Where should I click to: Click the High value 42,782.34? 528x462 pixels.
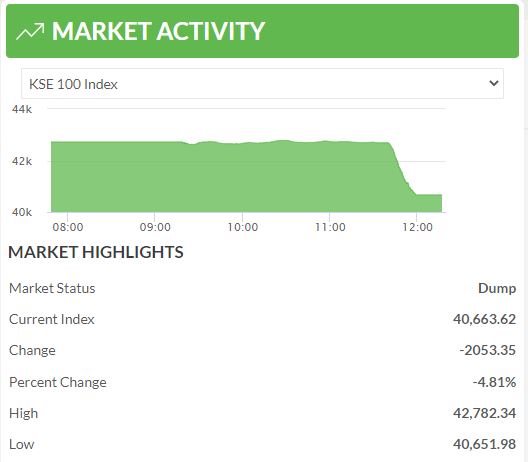[x=484, y=413]
